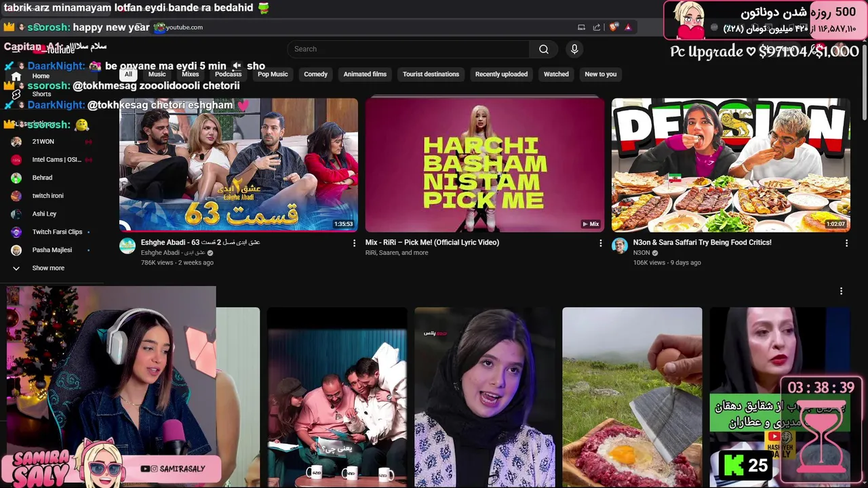Expand subscriptions with Show more
Viewport: 868px width, 488px height.
pos(48,268)
